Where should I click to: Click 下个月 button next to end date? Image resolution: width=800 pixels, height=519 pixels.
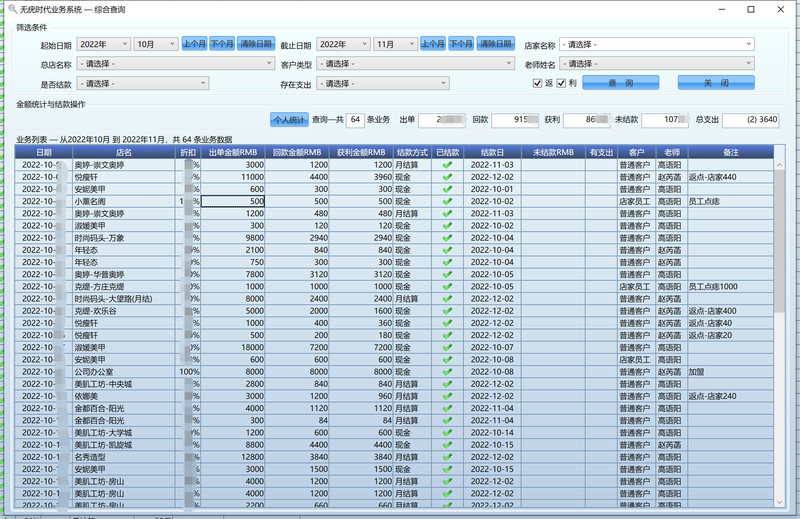(x=461, y=44)
